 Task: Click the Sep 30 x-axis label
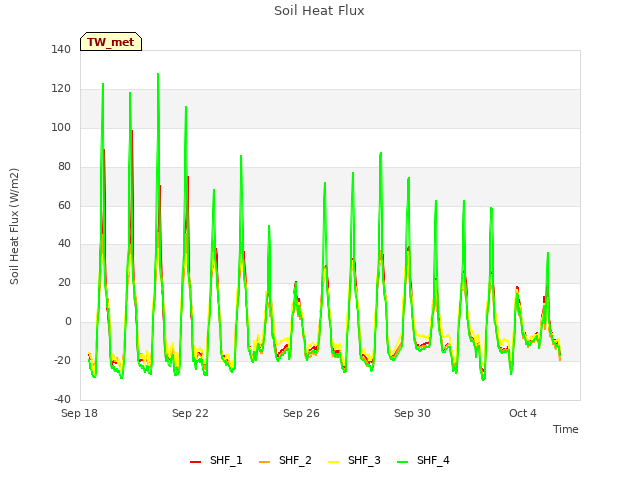point(412,413)
